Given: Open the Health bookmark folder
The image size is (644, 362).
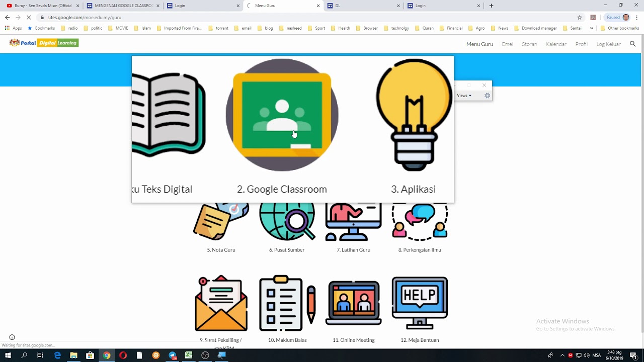Looking at the screenshot, I should pos(341,28).
